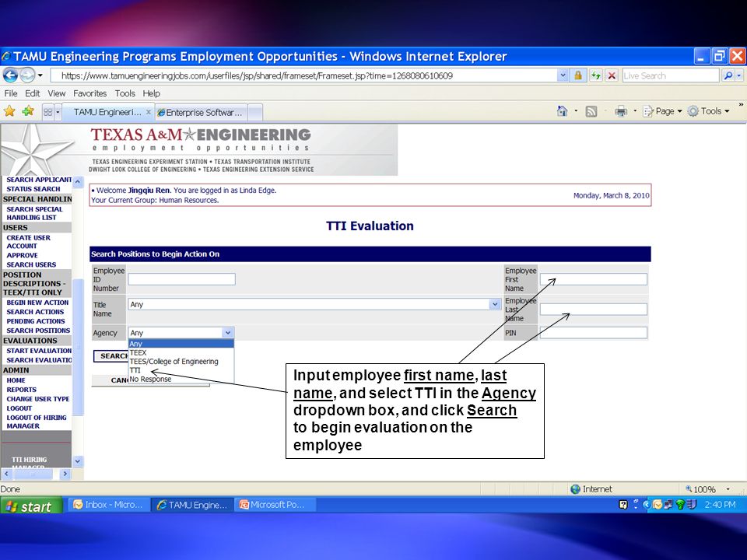Click the Print icon
The width and height of the screenshot is (747, 560).
[621, 111]
